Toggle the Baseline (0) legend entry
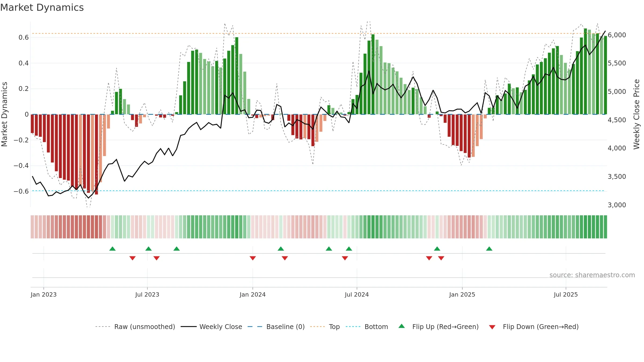This screenshot has width=644, height=362. point(276,327)
